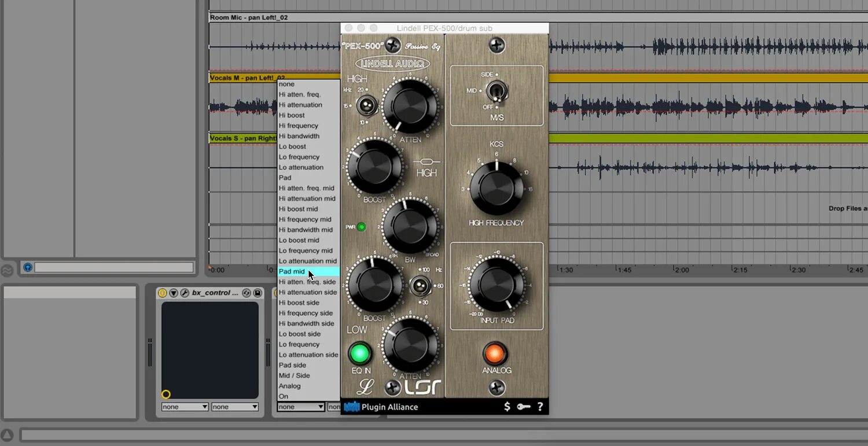Click the BW bandwidth knob

410,226
